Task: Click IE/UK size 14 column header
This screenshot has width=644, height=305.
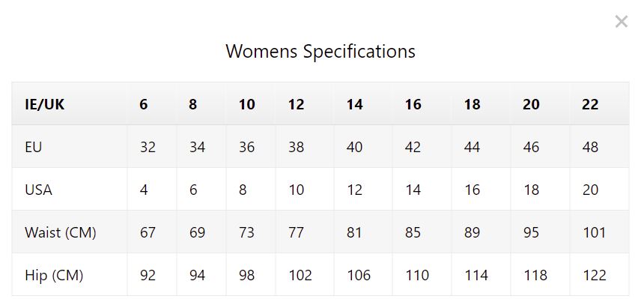Action: pyautogui.click(x=363, y=104)
